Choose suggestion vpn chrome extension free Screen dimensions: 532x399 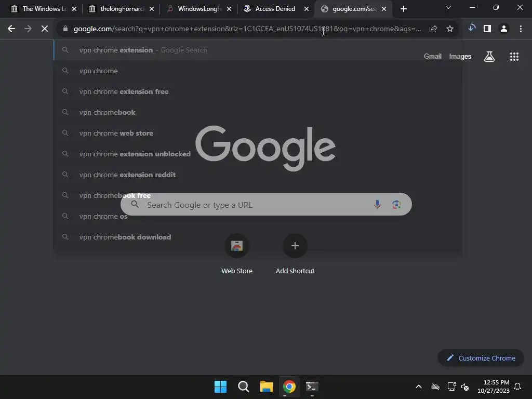click(258, 91)
